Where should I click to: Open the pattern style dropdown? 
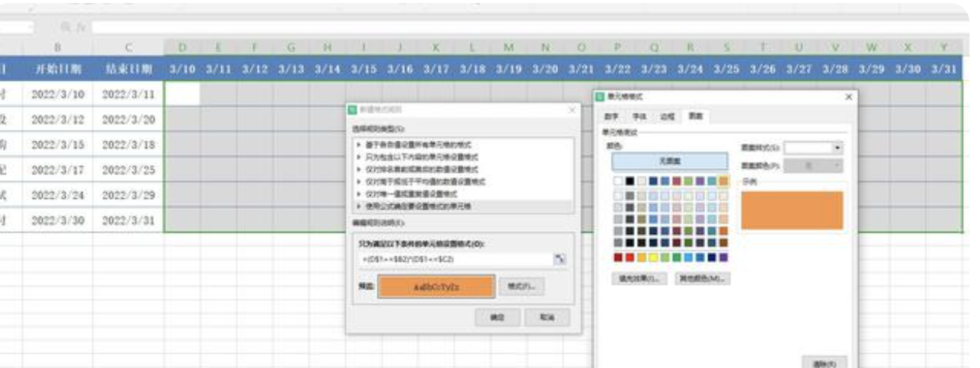(836, 148)
